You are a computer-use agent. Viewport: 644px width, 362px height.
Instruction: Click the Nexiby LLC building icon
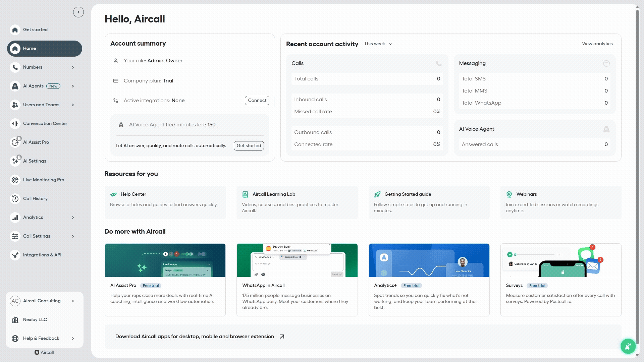pos(15,320)
